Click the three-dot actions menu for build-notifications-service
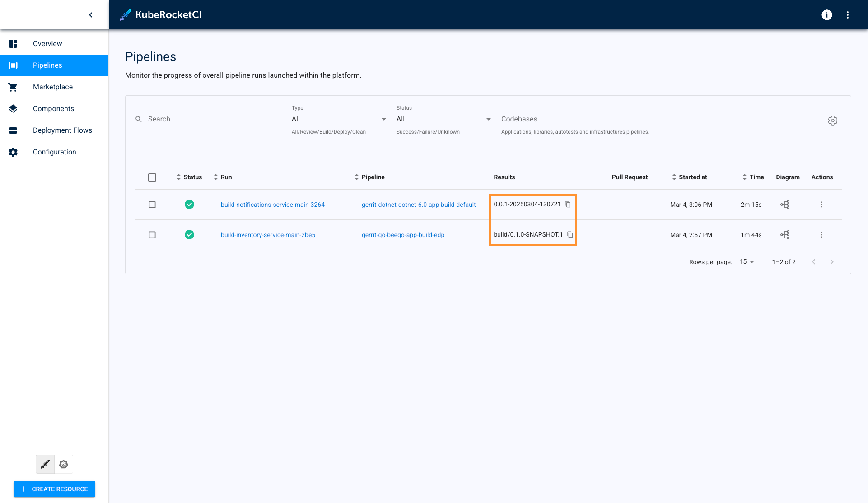The width and height of the screenshot is (868, 503). pos(821,204)
